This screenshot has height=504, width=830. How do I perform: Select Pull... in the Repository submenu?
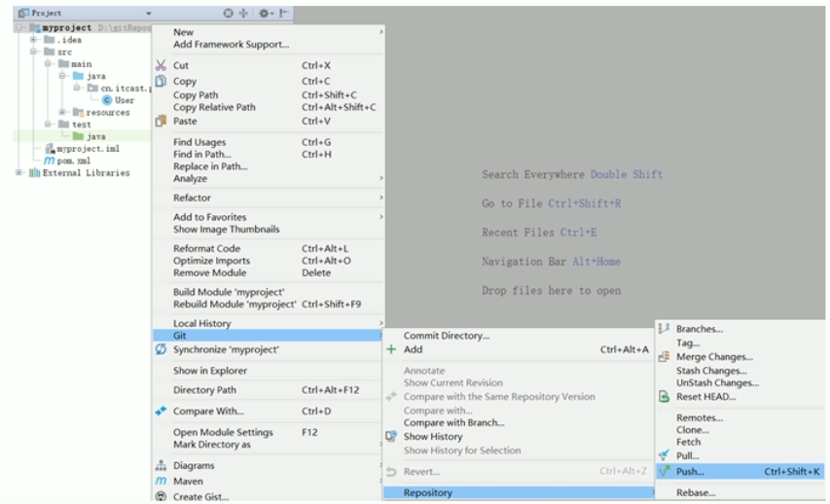pos(687,455)
